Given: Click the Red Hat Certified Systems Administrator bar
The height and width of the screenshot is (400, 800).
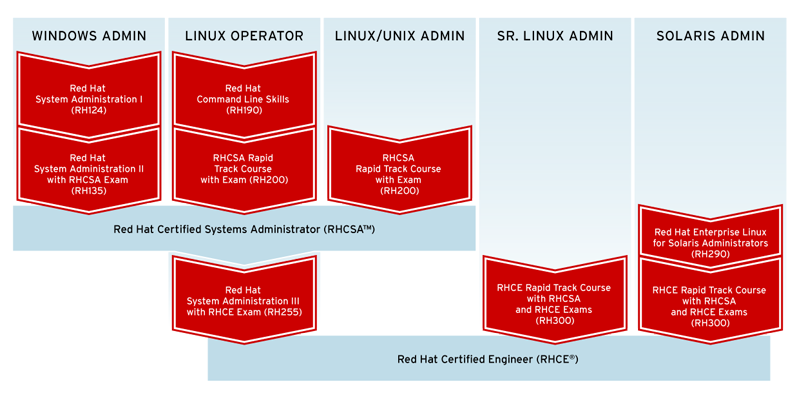Looking at the screenshot, I should [x=244, y=229].
